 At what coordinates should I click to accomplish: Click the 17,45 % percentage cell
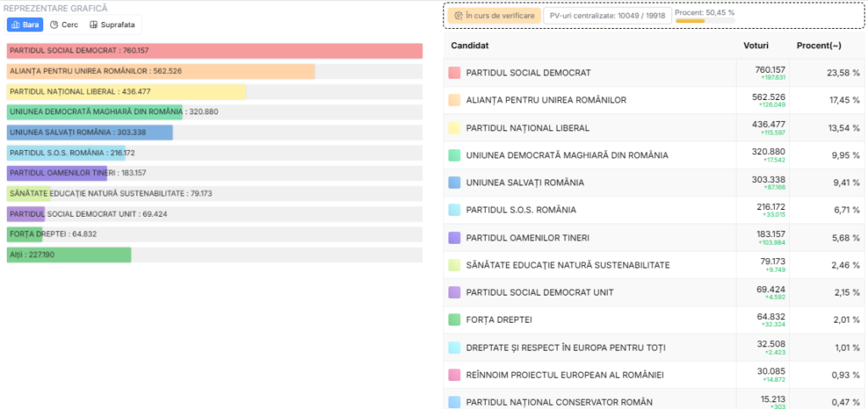click(x=828, y=100)
